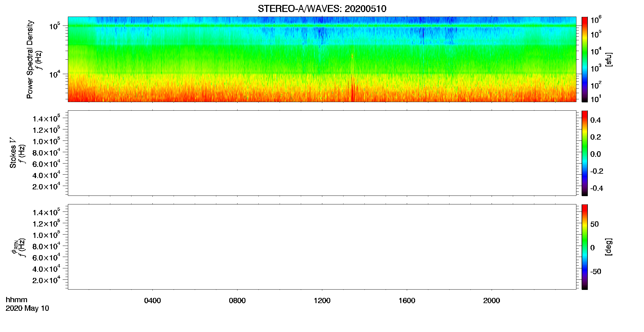644x332 pixels.
Task: Click the empty phi RTN panel
Action: point(322,247)
